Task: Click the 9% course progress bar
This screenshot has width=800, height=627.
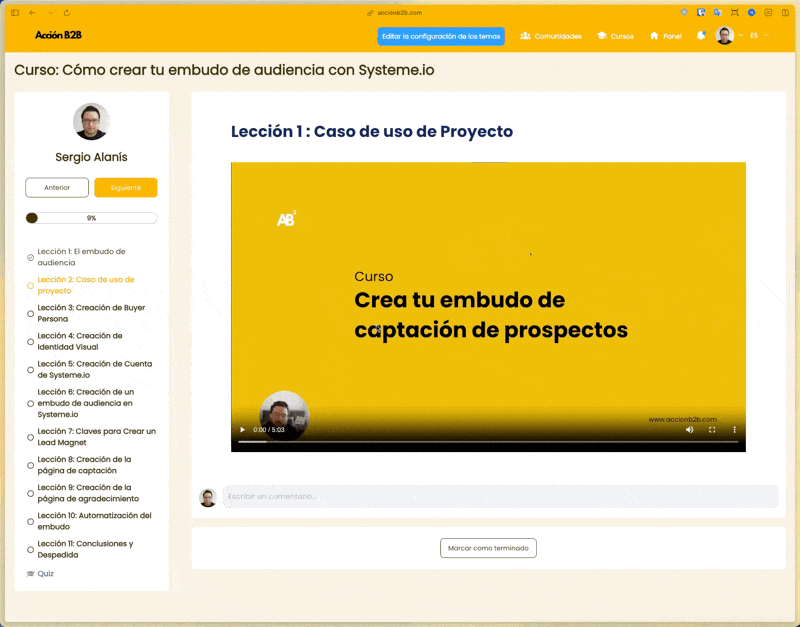Action: click(91, 218)
